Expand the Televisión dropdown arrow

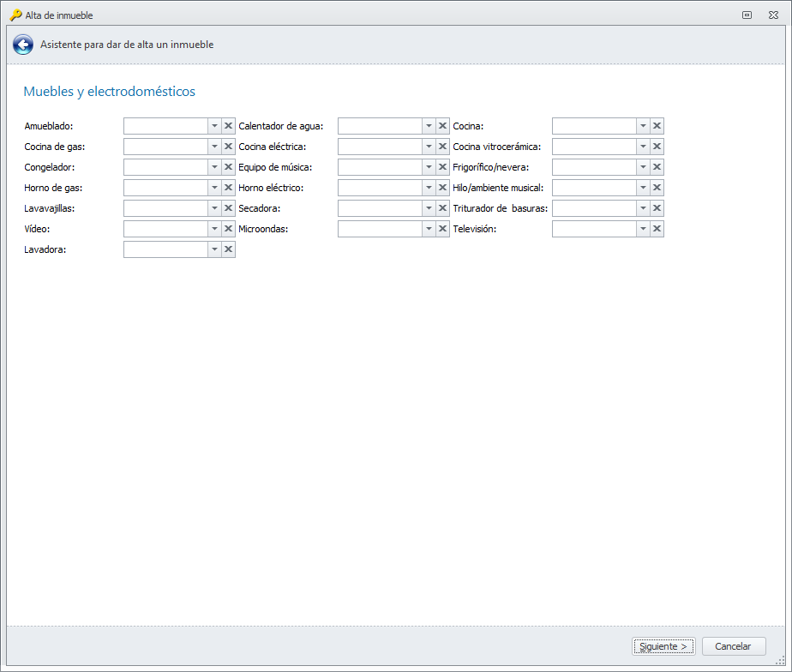point(643,229)
